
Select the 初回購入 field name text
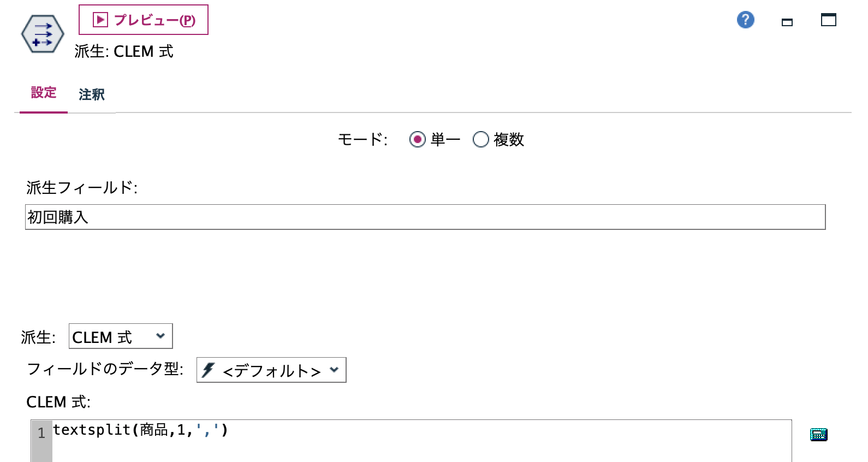pos(60,217)
